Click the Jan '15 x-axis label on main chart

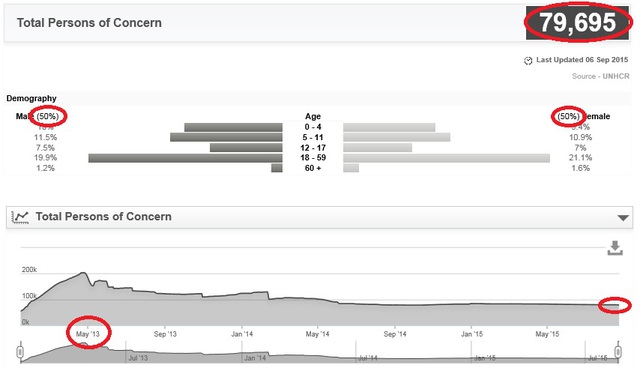[472, 334]
